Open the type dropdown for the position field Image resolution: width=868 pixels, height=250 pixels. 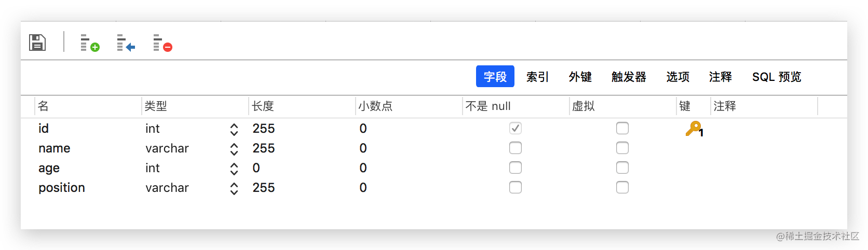pos(234,188)
